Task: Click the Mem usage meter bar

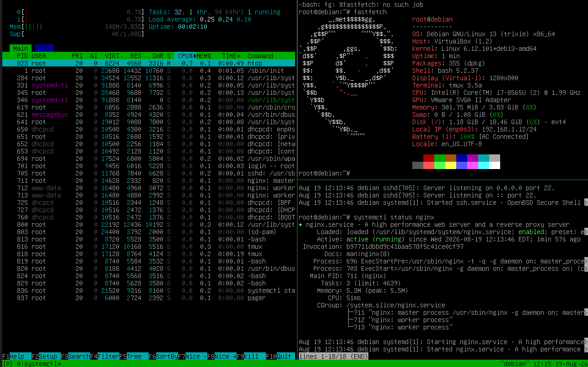Action: 77,27
